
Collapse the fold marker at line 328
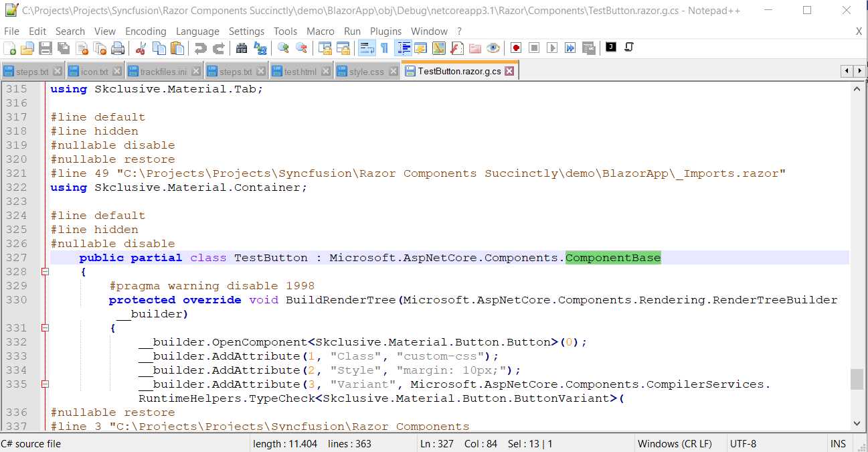(45, 272)
